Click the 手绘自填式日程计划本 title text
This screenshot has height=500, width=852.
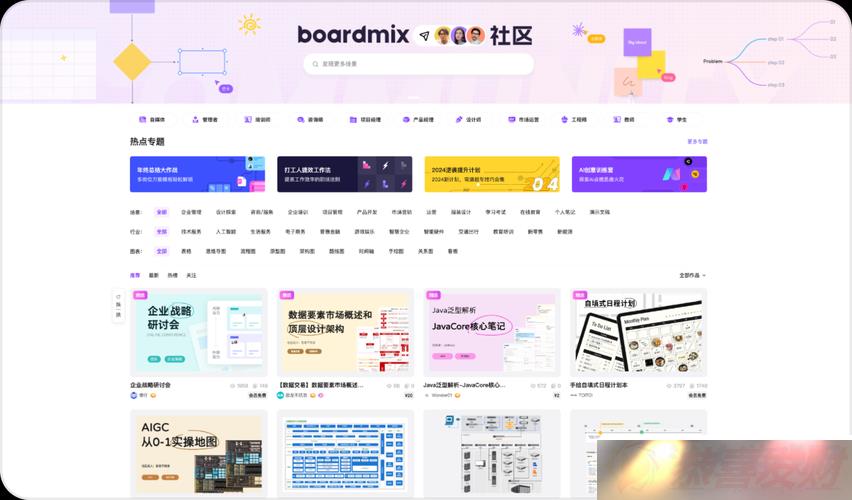tap(599, 385)
